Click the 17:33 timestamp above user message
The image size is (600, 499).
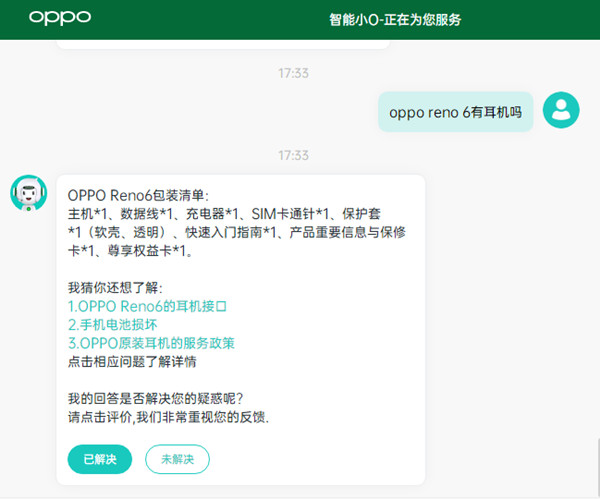click(293, 73)
